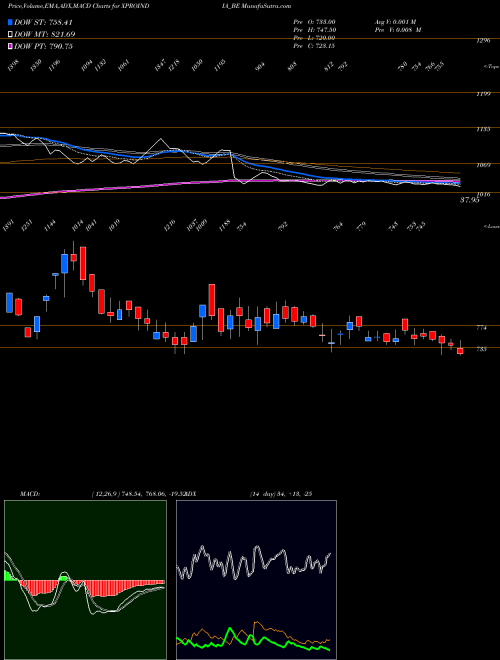Click the 1188 low-row price label
The image size is (500, 660).
click(225, 227)
